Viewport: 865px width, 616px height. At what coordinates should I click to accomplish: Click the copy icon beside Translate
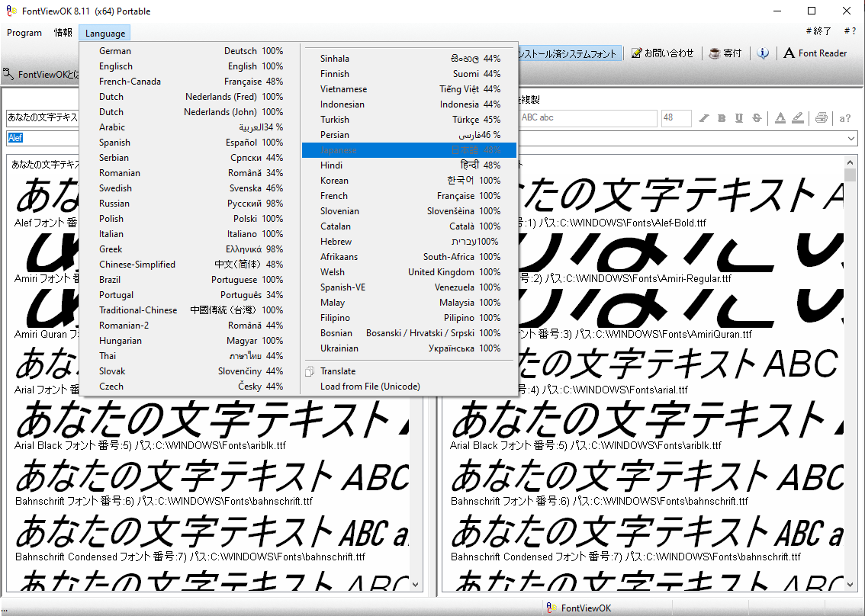tap(310, 371)
